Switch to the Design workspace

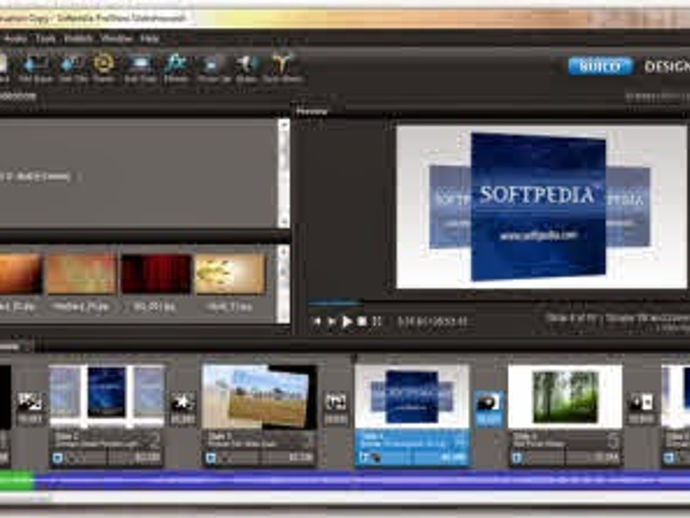(x=667, y=66)
